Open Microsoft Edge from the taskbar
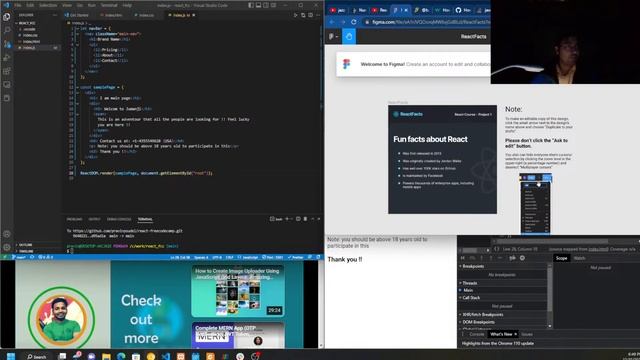 pos(121,356)
